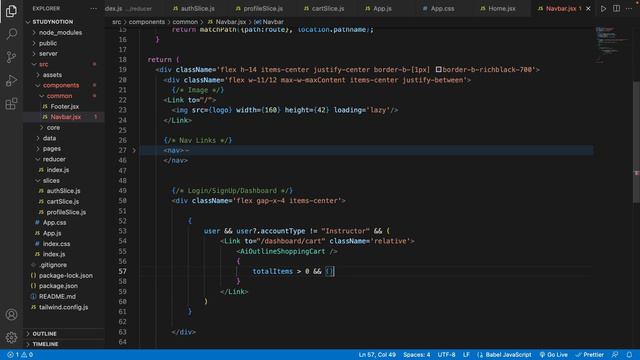Click Prettier in status bar

(x=590, y=355)
